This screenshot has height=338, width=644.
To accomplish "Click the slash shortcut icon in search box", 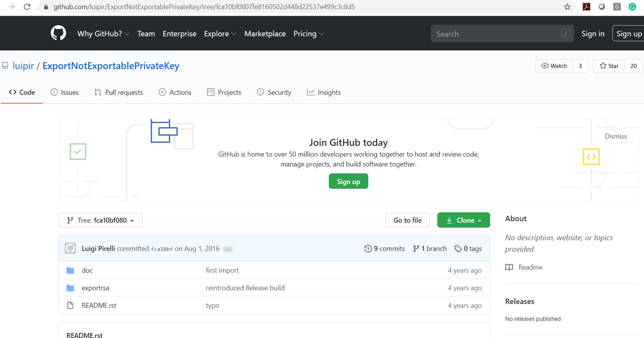I will (566, 34).
